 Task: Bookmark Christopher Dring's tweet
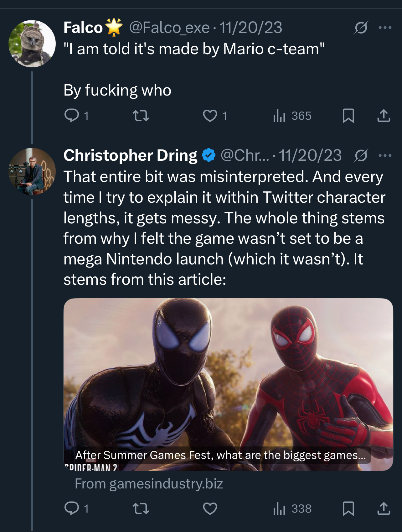[348, 508]
